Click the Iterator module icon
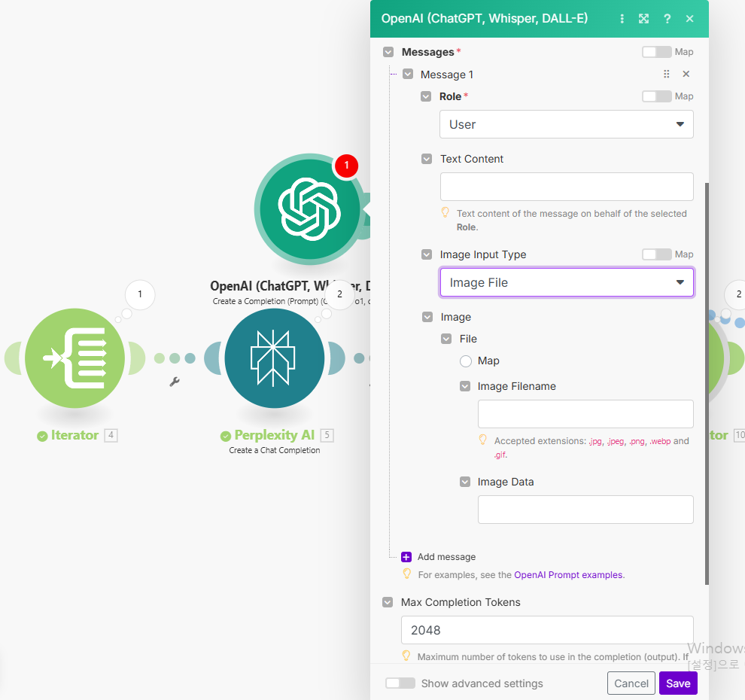Screen dimensions: 745x700 (74, 358)
